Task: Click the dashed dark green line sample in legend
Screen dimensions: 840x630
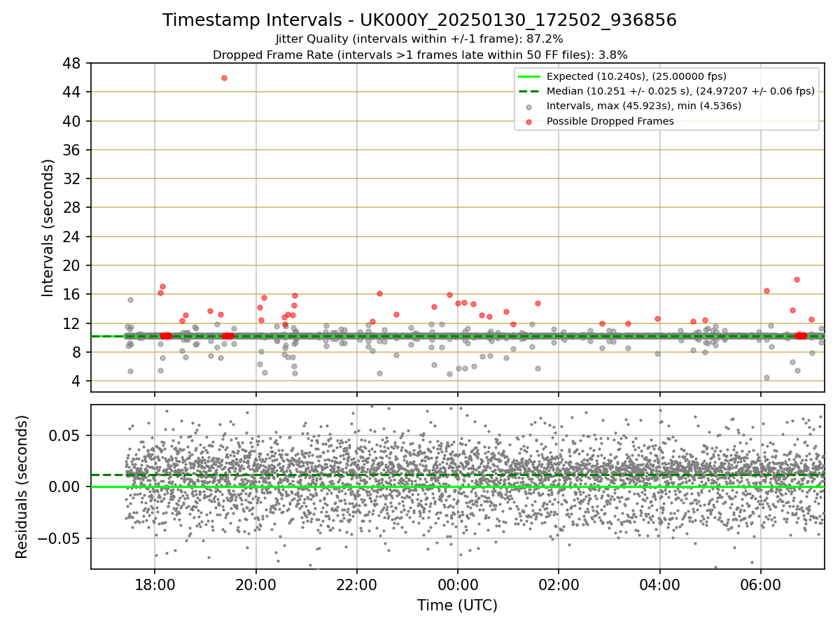Action: (528, 92)
